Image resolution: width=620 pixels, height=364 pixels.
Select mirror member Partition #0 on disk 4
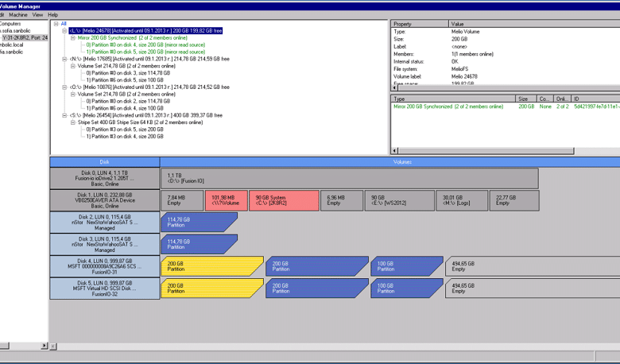pyautogui.click(x=145, y=45)
